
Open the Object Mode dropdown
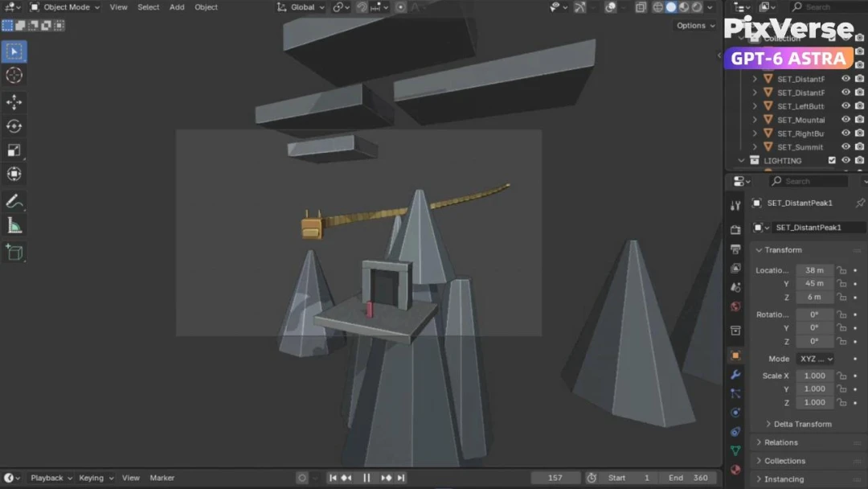pos(65,7)
